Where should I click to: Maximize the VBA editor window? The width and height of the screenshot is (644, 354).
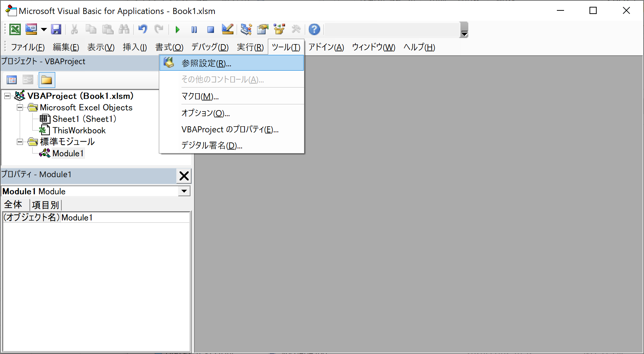point(593,11)
